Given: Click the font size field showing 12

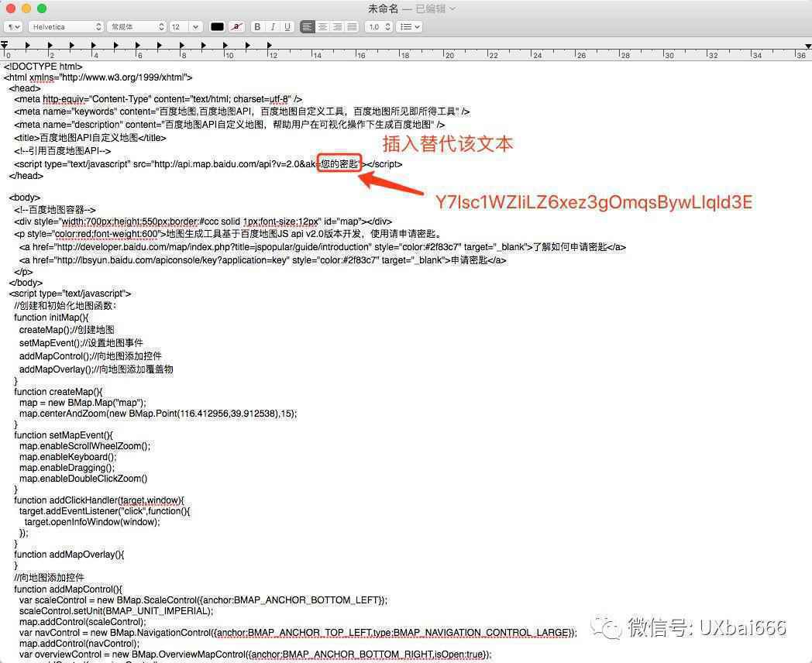Looking at the screenshot, I should pos(179,26).
